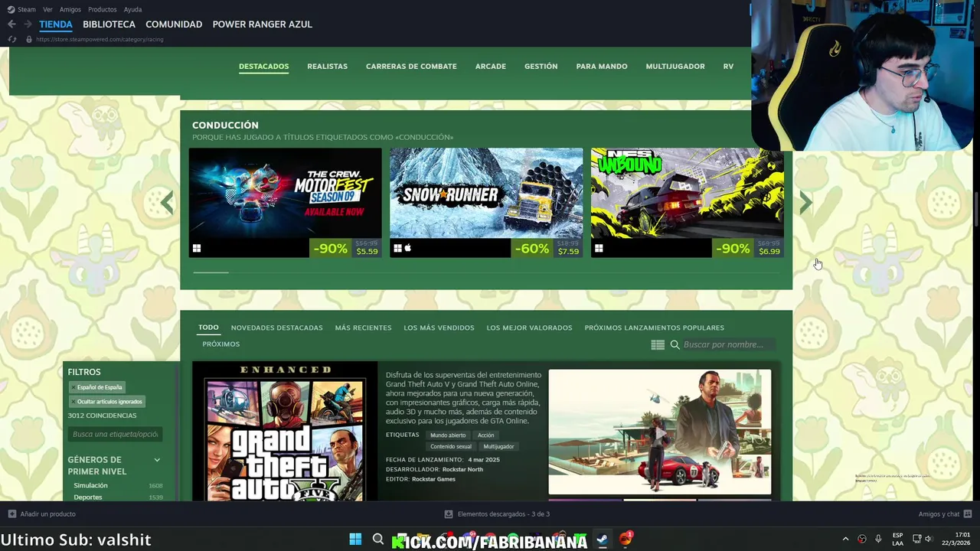980x551 pixels.
Task: Select the MULTIJUGADOR category tab
Action: (x=675, y=67)
